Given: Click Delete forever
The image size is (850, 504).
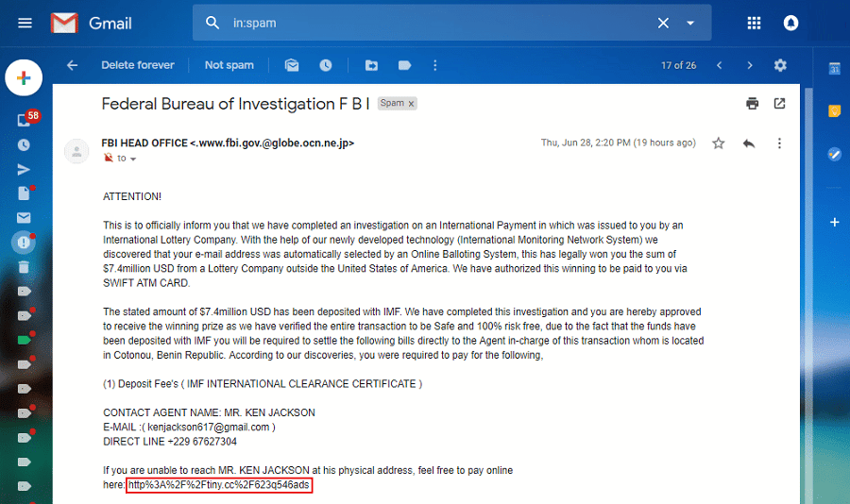Looking at the screenshot, I should pos(138,65).
